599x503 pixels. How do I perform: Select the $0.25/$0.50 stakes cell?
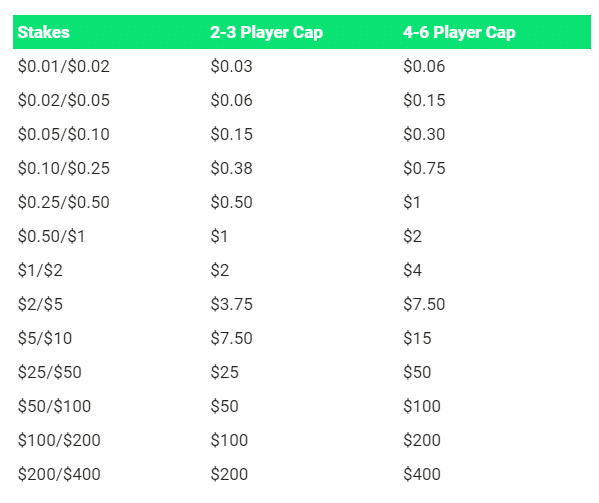coord(64,202)
